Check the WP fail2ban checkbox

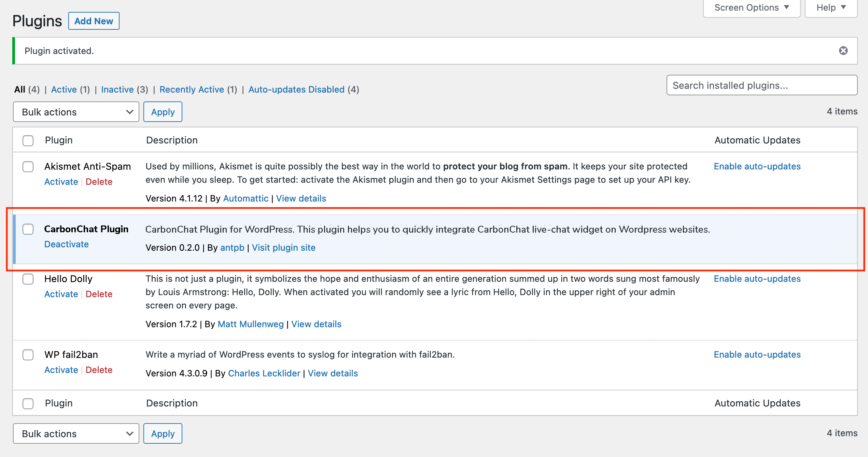28,355
